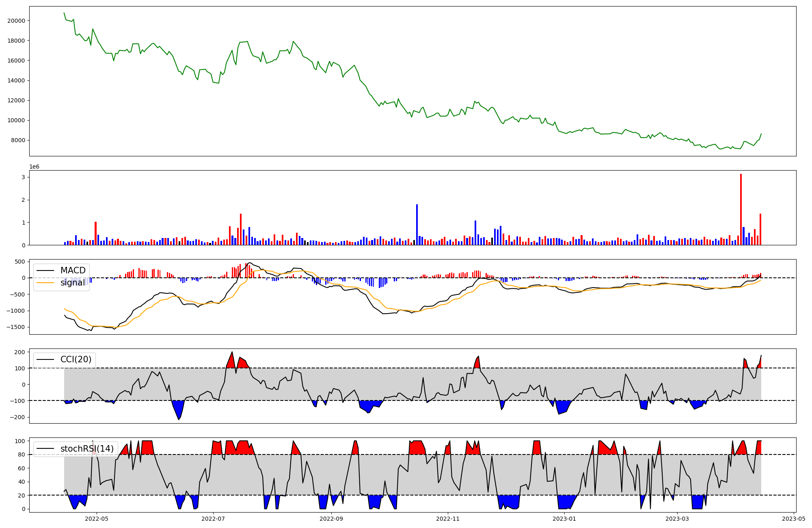
Task: Click the -1500 MACD axis label
Action: pos(15,327)
